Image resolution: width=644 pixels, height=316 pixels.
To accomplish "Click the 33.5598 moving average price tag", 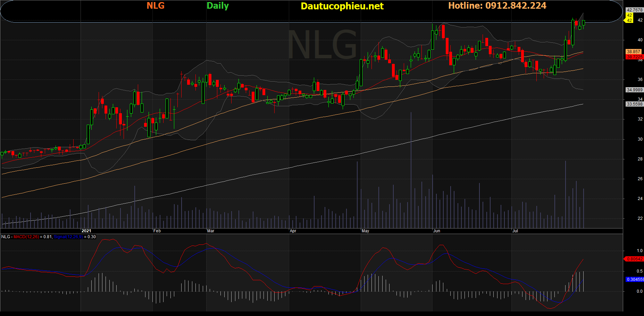I will (x=634, y=104).
